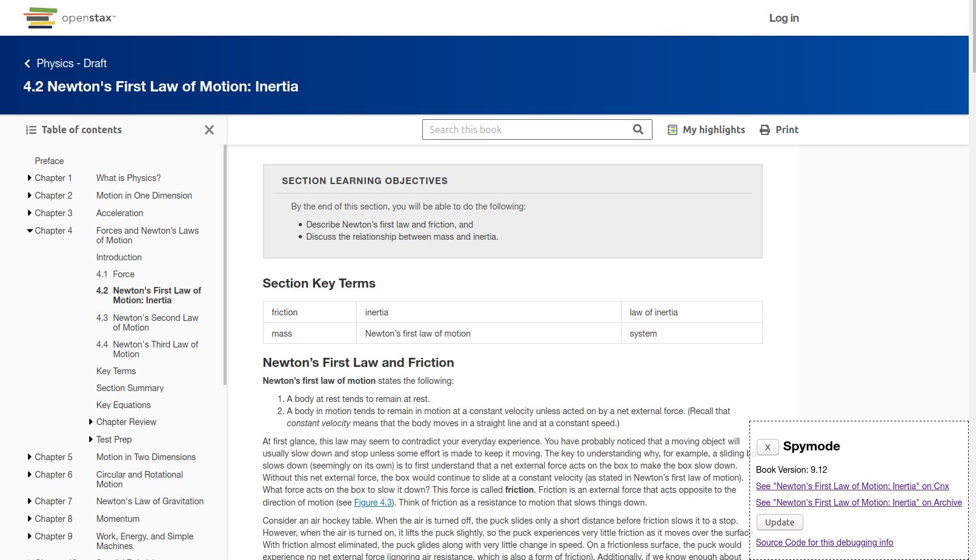Viewport: 976px width, 560px height.
Task: Expand the Chapter Review section
Action: tap(91, 421)
